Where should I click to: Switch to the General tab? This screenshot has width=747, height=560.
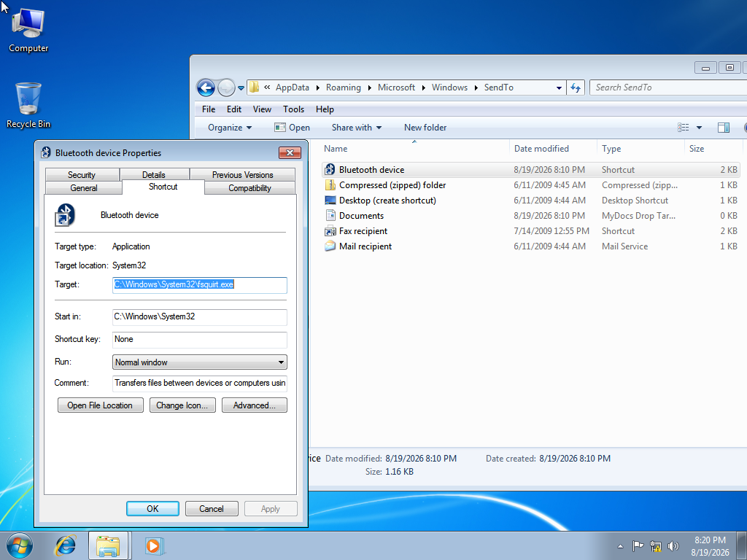84,188
